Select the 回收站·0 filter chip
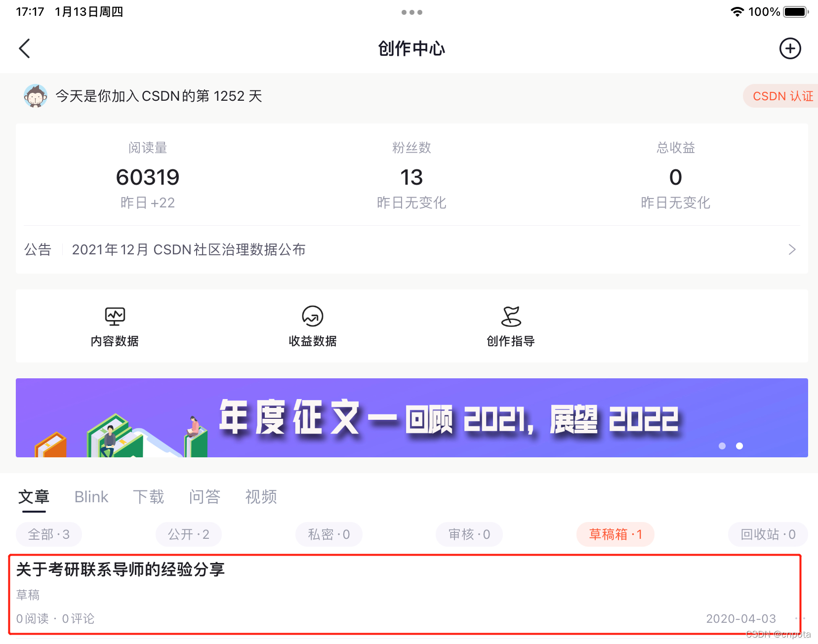The height and width of the screenshot is (644, 818). point(768,534)
